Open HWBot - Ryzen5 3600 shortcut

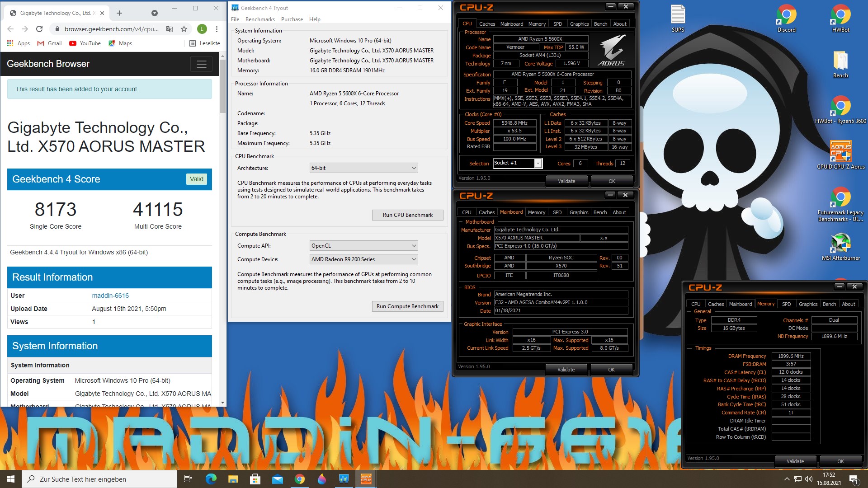pyautogui.click(x=840, y=109)
